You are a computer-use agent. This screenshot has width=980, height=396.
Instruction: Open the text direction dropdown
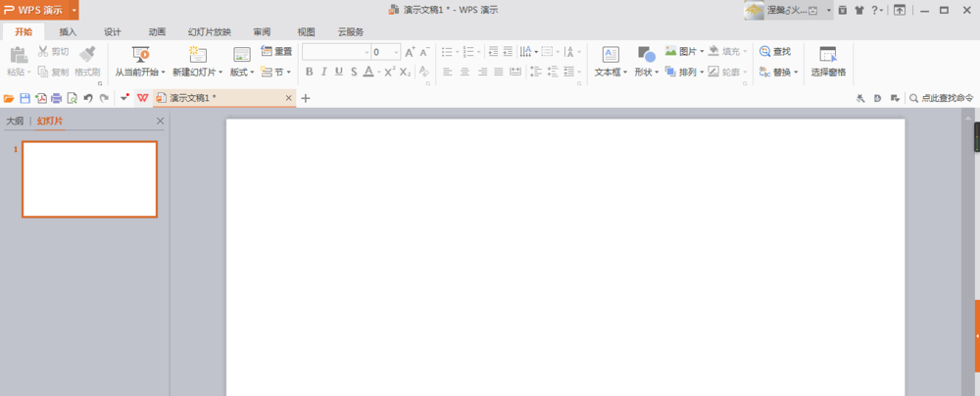tap(529, 52)
